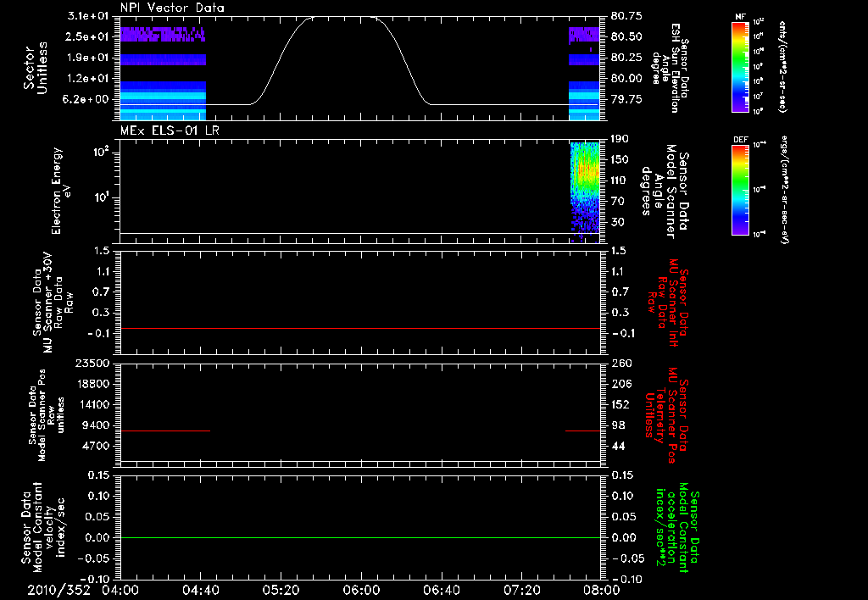Click the 04:00 time axis label
868x600 pixels.
pos(120,590)
